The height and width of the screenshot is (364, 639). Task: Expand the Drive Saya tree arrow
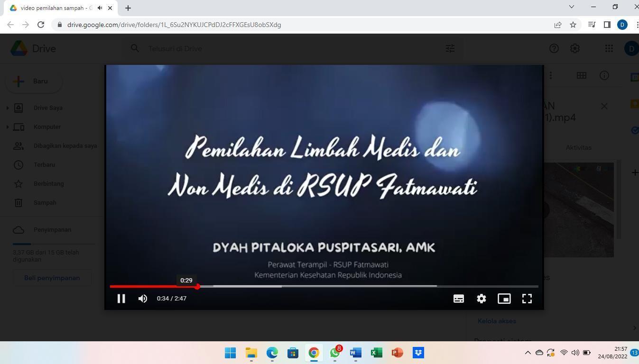(x=7, y=108)
